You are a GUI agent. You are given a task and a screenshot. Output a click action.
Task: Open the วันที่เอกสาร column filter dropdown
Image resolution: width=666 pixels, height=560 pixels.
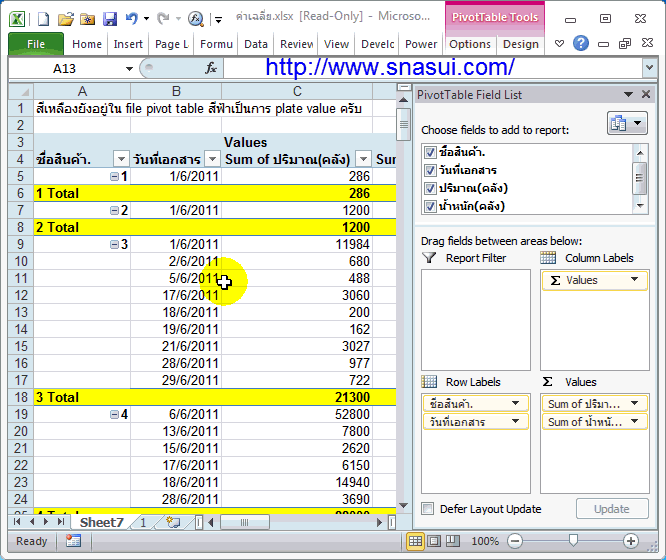[212, 159]
